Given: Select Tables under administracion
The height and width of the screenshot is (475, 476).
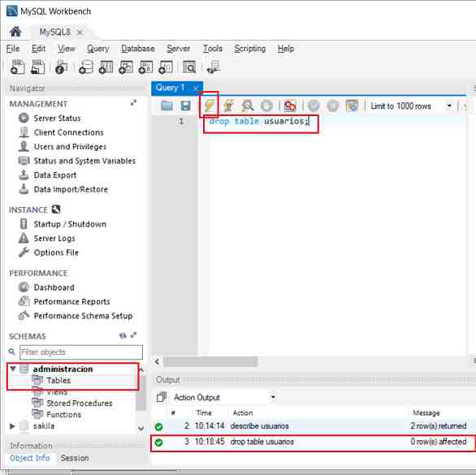Looking at the screenshot, I should tap(58, 380).
